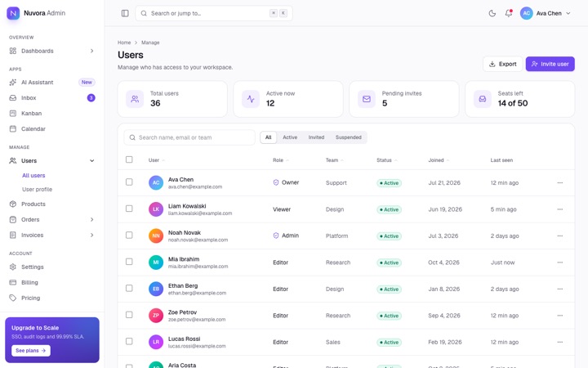
Task: Open the notifications bell
Action: [509, 13]
